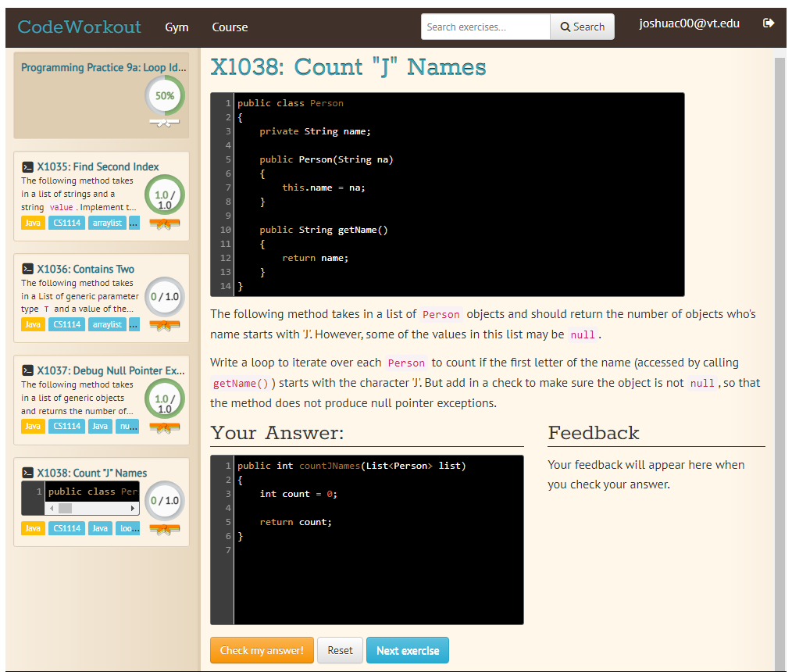Expand the 'nu...' tag on the X1037 card
Viewport: 792px width, 672px height.
127,425
